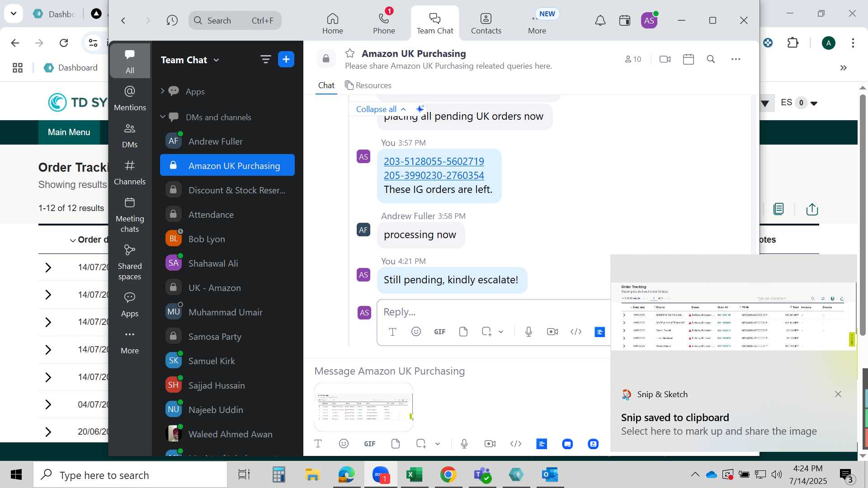Go back with the Zoom back arrow

[x=123, y=20]
